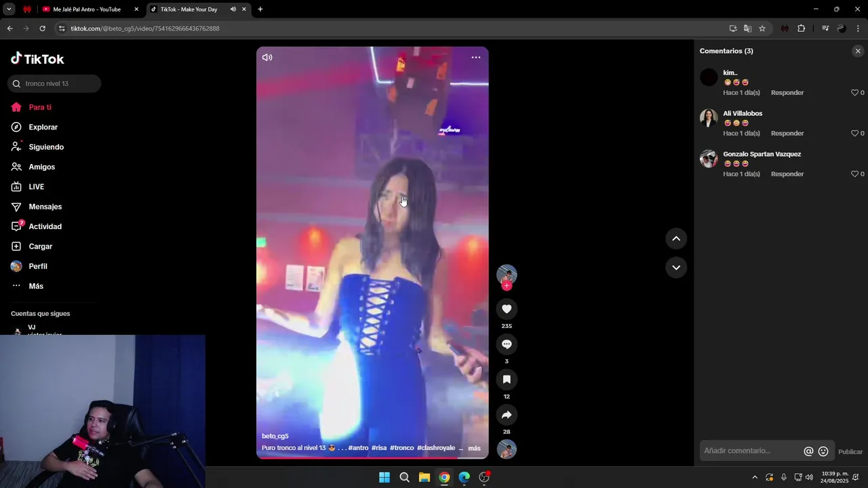The height and width of the screenshot is (488, 868).
Task: Switch to the YouTube tab
Action: (87, 9)
